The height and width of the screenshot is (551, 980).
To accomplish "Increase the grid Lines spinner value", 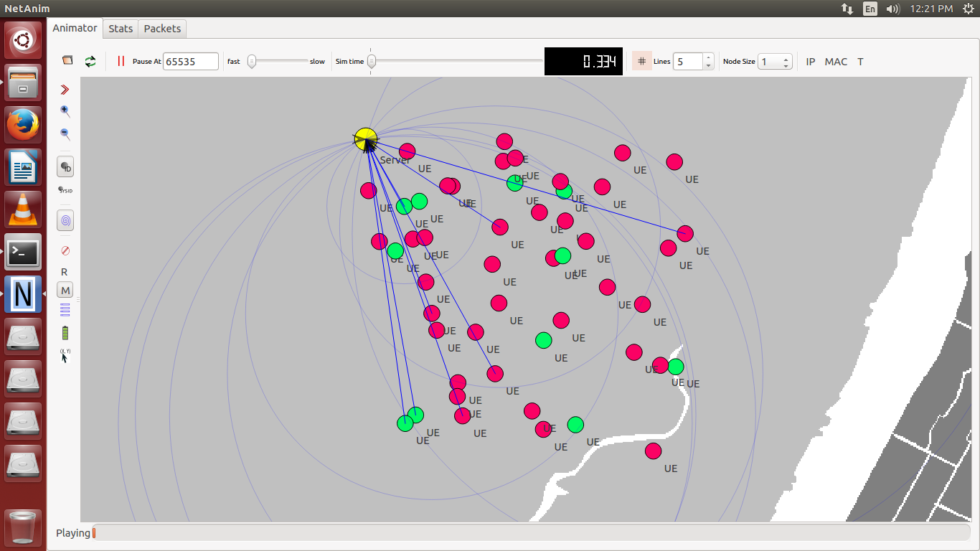I will click(x=708, y=57).
